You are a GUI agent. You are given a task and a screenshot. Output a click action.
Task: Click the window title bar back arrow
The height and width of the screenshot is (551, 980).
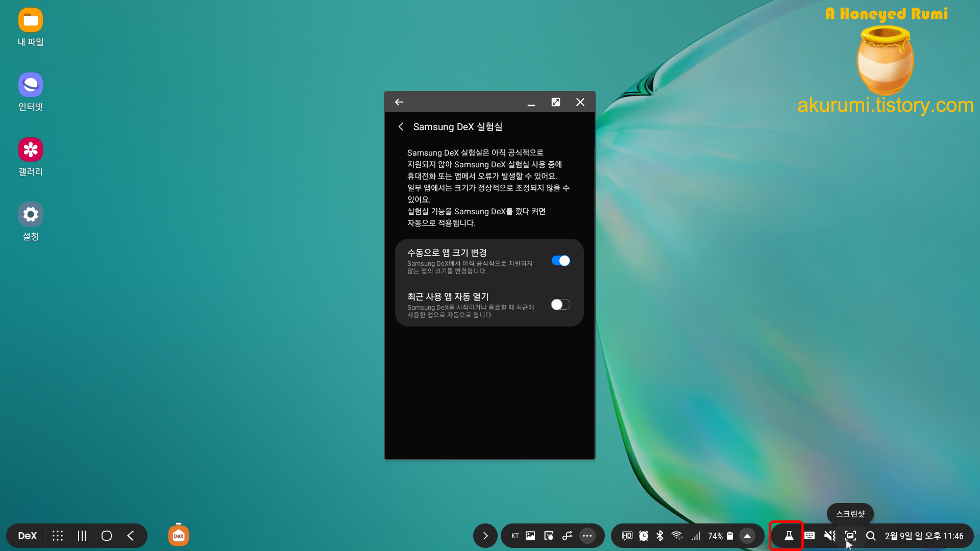(x=399, y=102)
